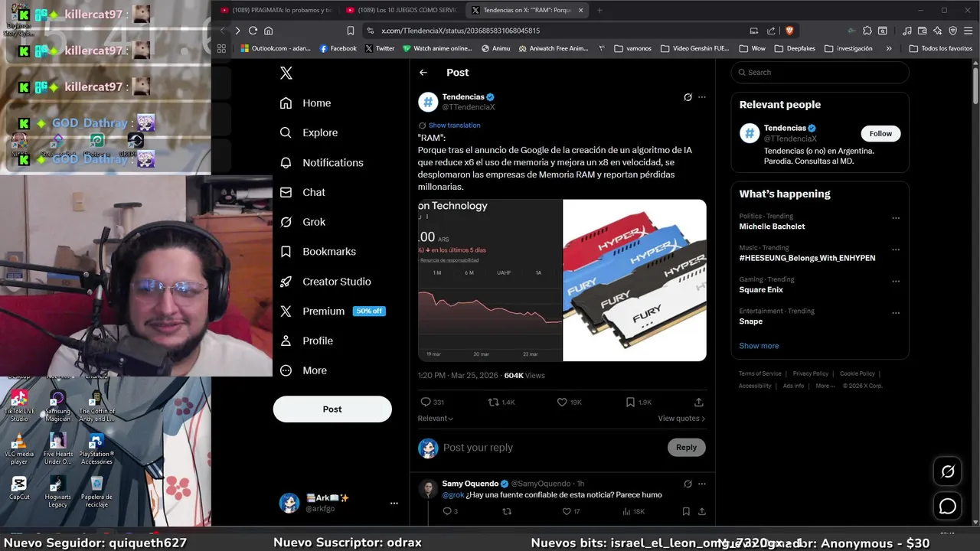Open the Relevant sort dropdown
The image size is (980, 551).
point(436,419)
